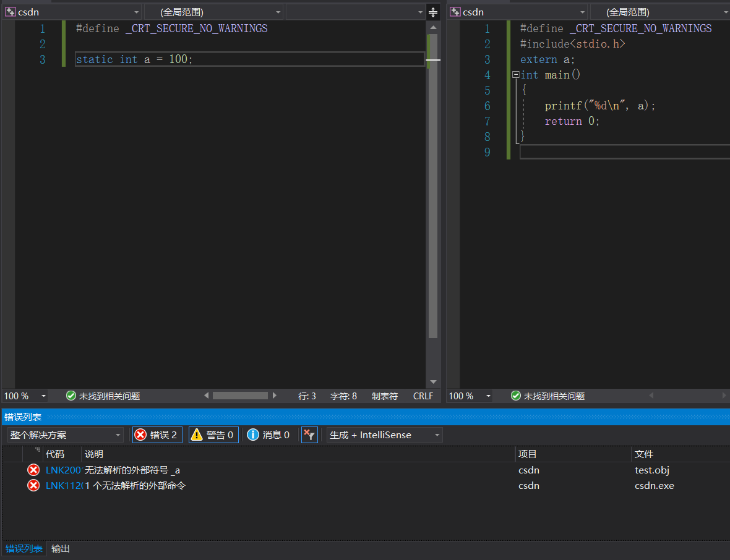The image size is (730, 560).
Task: Click the test.obj file cell
Action: pos(652,470)
